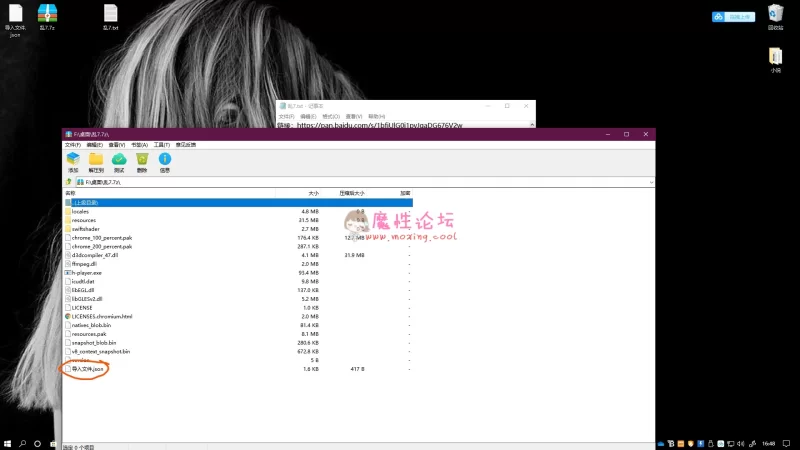Select v8_context_snapshot.bin file
800x450 pixels.
point(101,352)
